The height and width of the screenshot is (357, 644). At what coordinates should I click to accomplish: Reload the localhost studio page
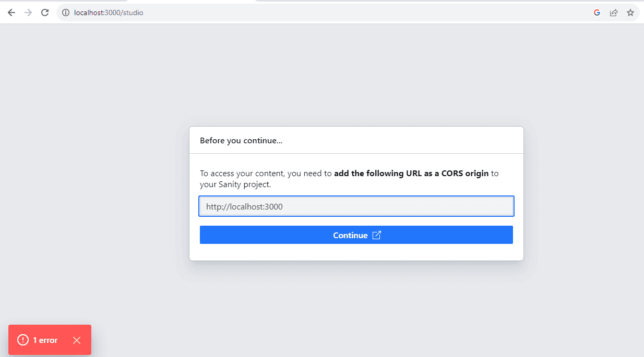[x=45, y=13]
